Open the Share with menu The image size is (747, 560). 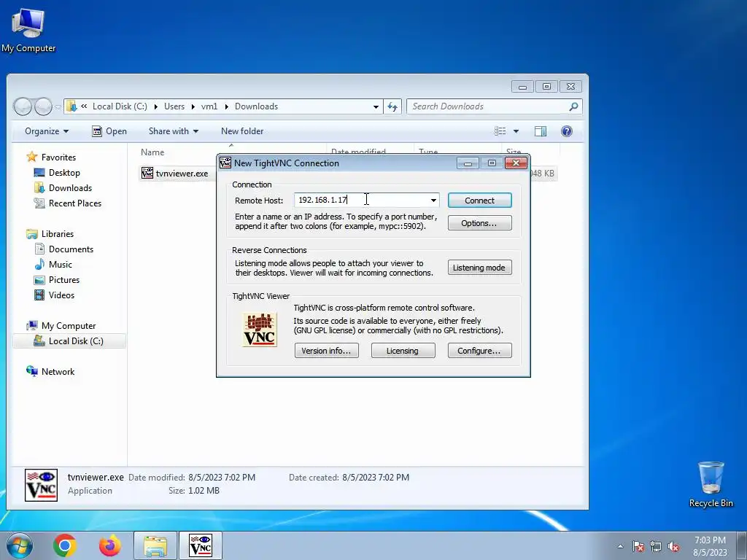tap(174, 131)
